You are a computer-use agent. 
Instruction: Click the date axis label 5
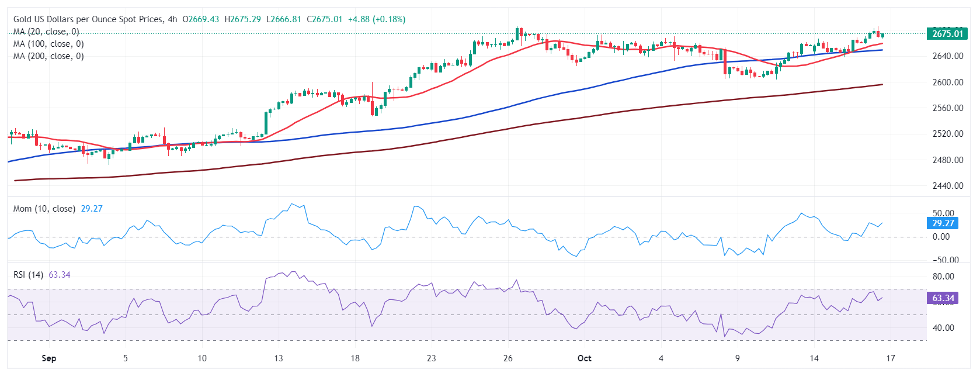click(x=126, y=358)
